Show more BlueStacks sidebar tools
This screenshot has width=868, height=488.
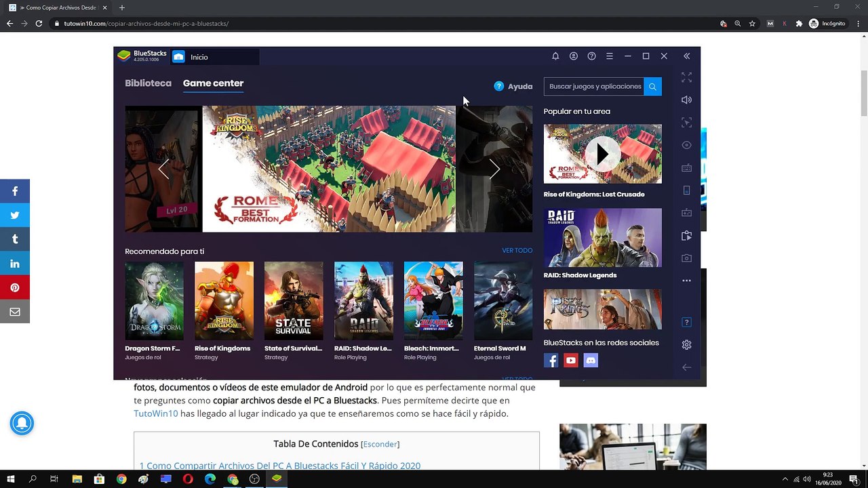(x=687, y=281)
